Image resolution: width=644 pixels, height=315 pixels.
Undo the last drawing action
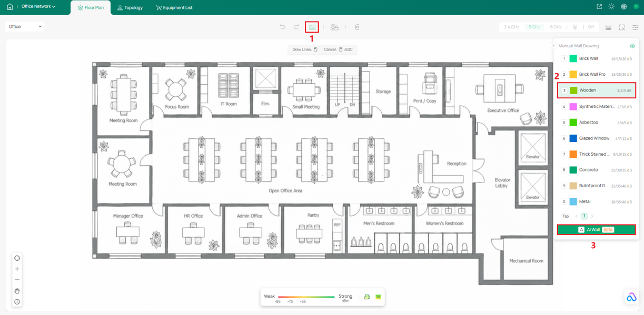(282, 27)
